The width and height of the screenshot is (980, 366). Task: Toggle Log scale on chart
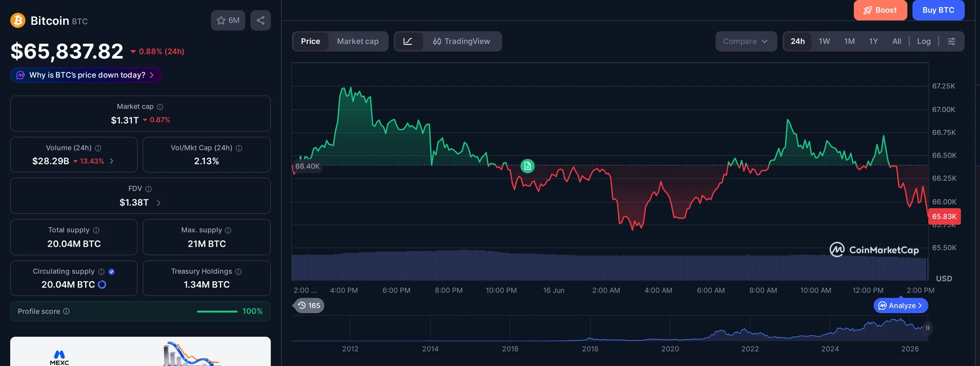point(924,41)
